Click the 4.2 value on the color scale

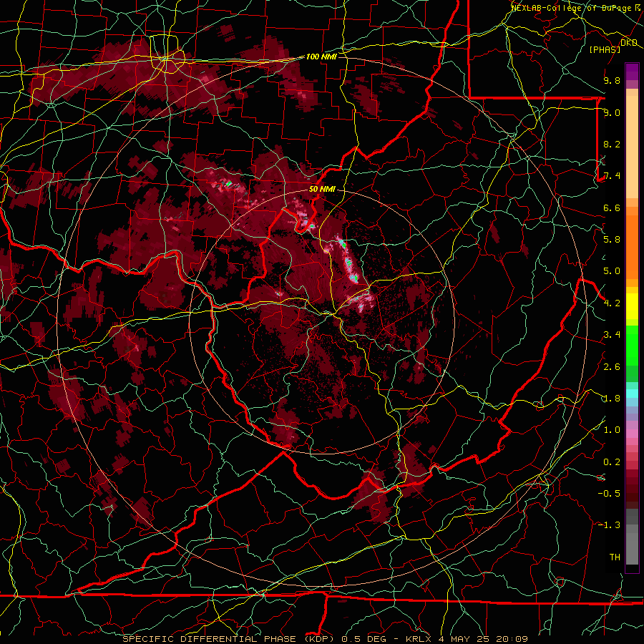point(612,303)
